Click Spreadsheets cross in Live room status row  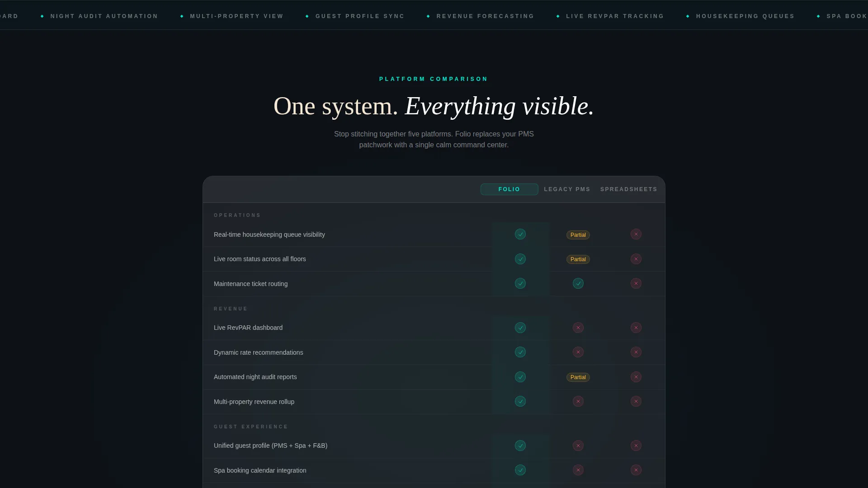(636, 259)
